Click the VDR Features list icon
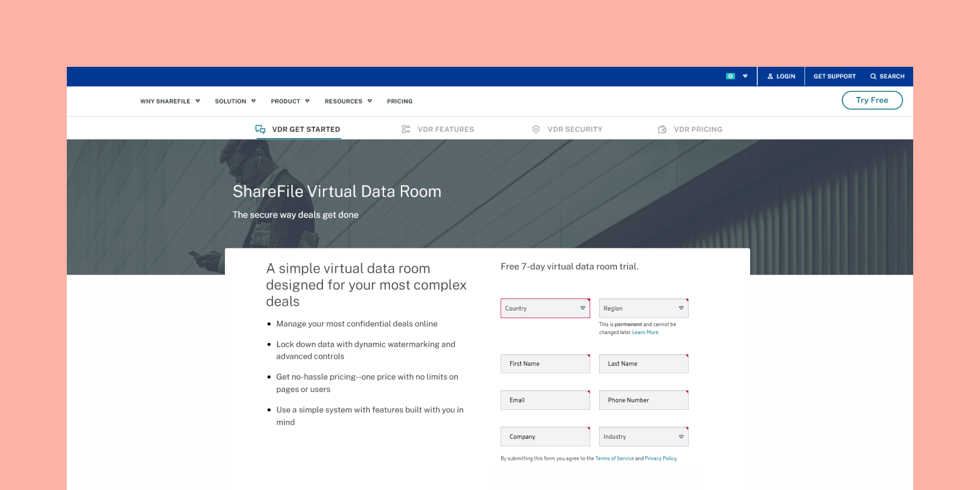 pyautogui.click(x=406, y=129)
